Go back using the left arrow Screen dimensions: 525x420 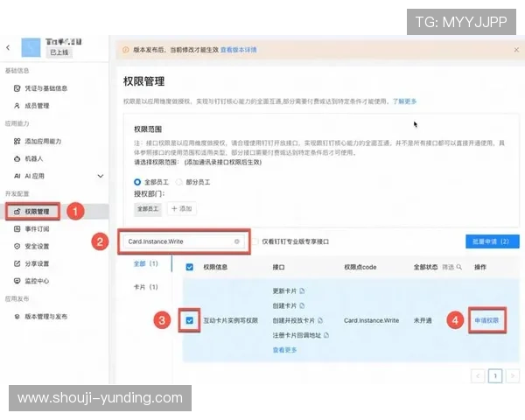pos(8,48)
